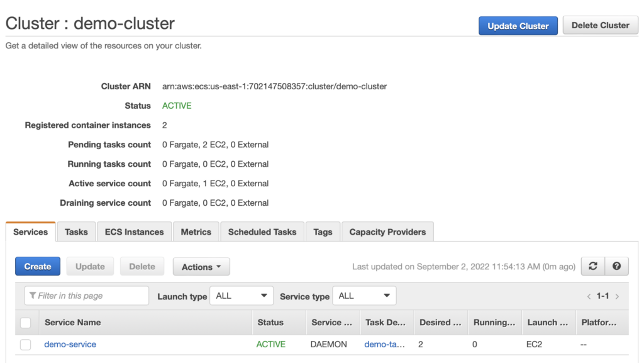Click the 1-1 pagination indicator
This screenshot has width=644, height=363.
[602, 296]
